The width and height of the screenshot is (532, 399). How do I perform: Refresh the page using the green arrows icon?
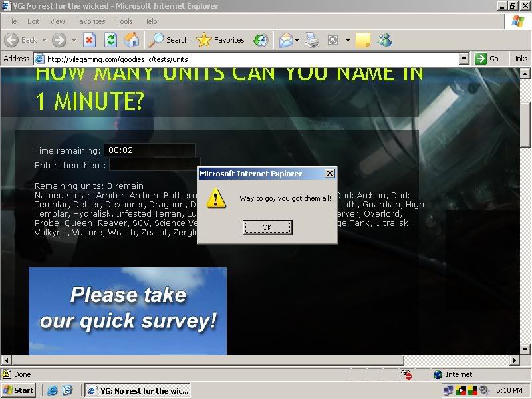click(x=110, y=40)
